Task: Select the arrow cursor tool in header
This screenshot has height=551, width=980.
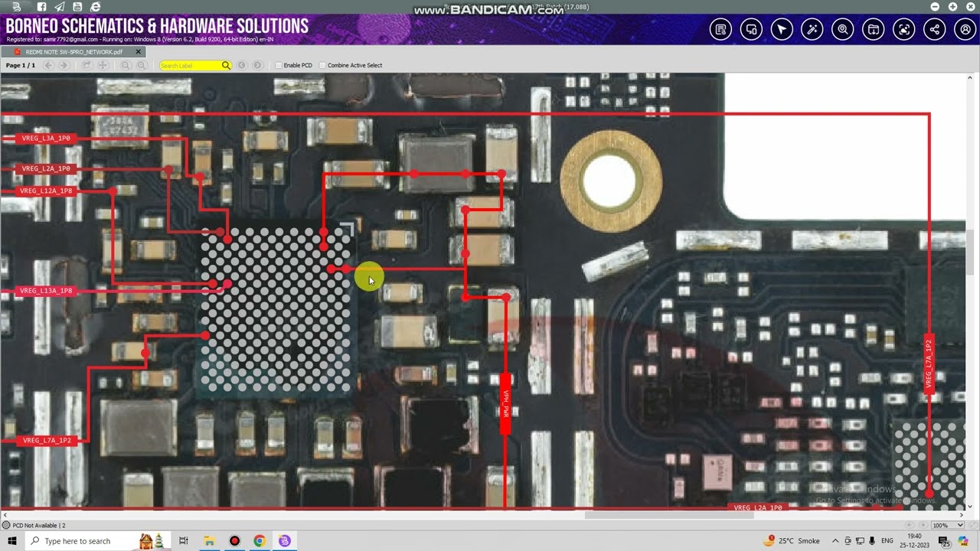Action: 782,30
